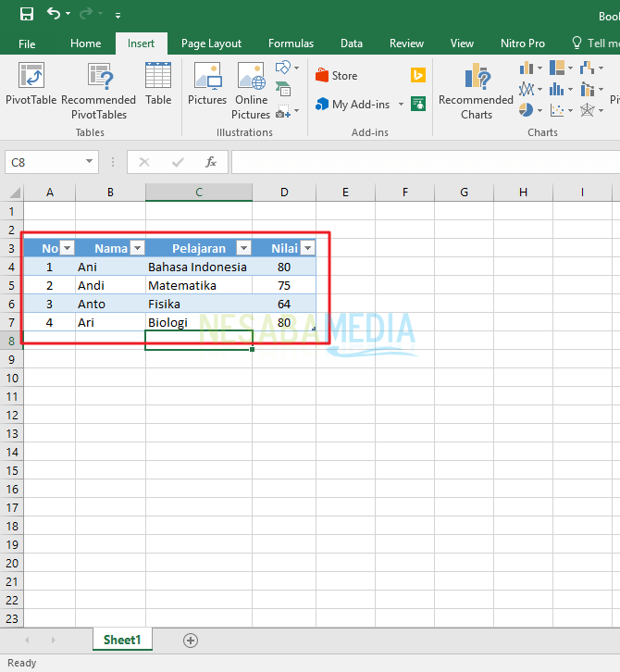Open the Nilai column filter dropdown

point(307,248)
